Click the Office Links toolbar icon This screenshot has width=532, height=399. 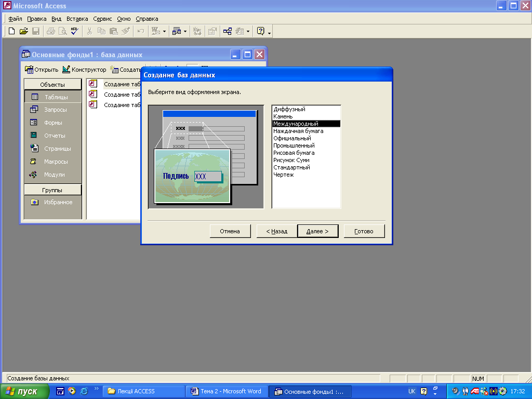[156, 31]
